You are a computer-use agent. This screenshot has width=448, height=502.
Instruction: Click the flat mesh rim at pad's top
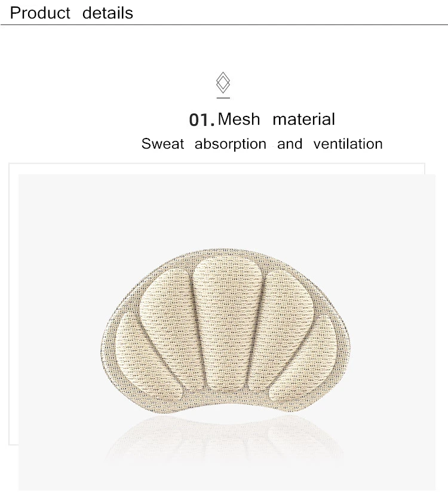(x=225, y=252)
